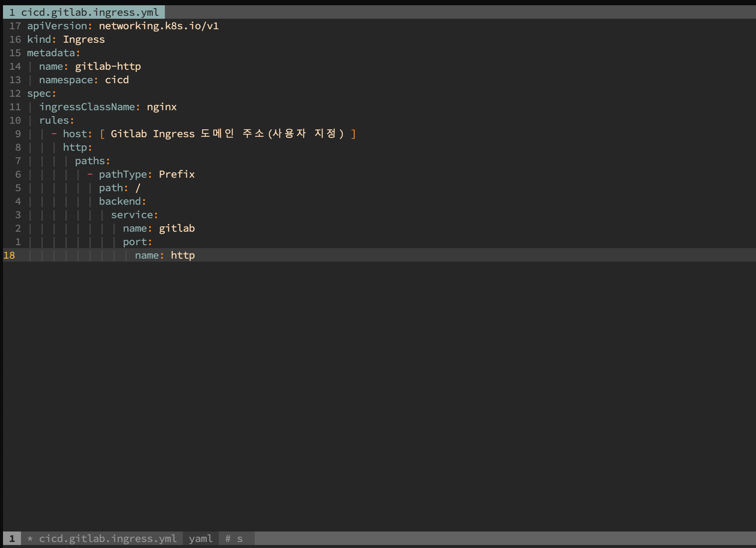Click line number 18 in the gutter
The height and width of the screenshot is (548, 756).
[9, 255]
